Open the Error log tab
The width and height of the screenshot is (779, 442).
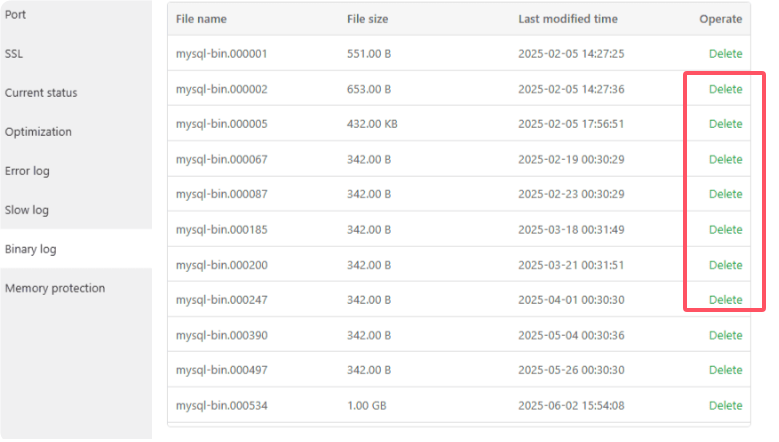[x=27, y=171]
